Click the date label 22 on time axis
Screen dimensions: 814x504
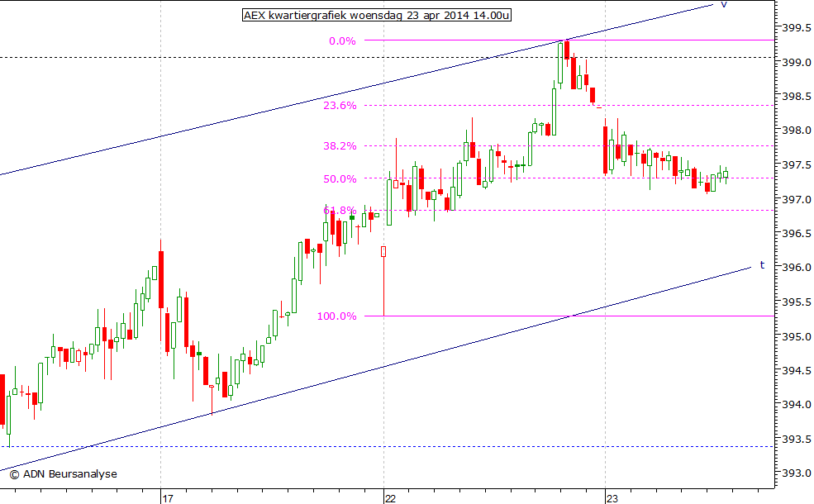click(x=390, y=499)
